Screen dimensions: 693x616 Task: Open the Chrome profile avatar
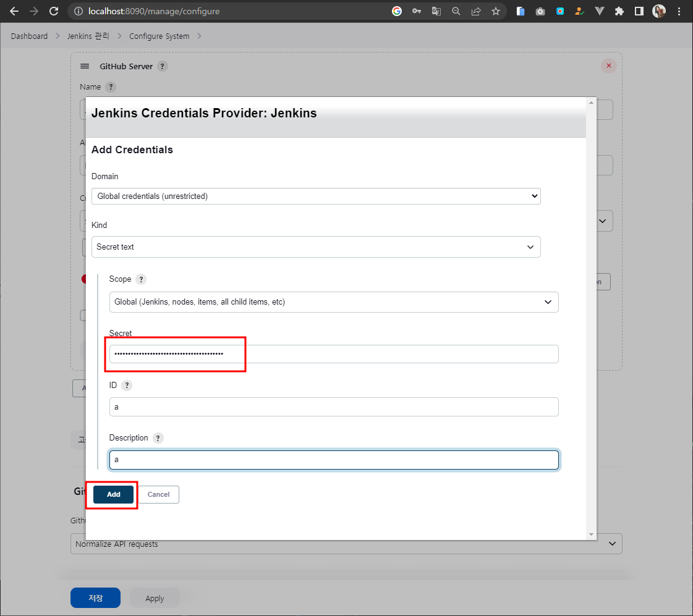tap(659, 11)
